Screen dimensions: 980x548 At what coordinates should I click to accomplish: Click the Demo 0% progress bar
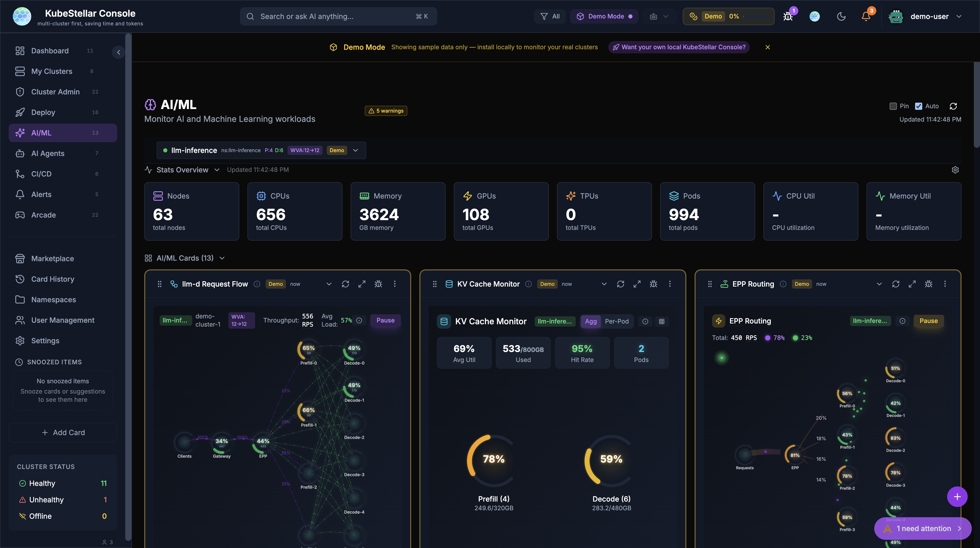tap(728, 16)
